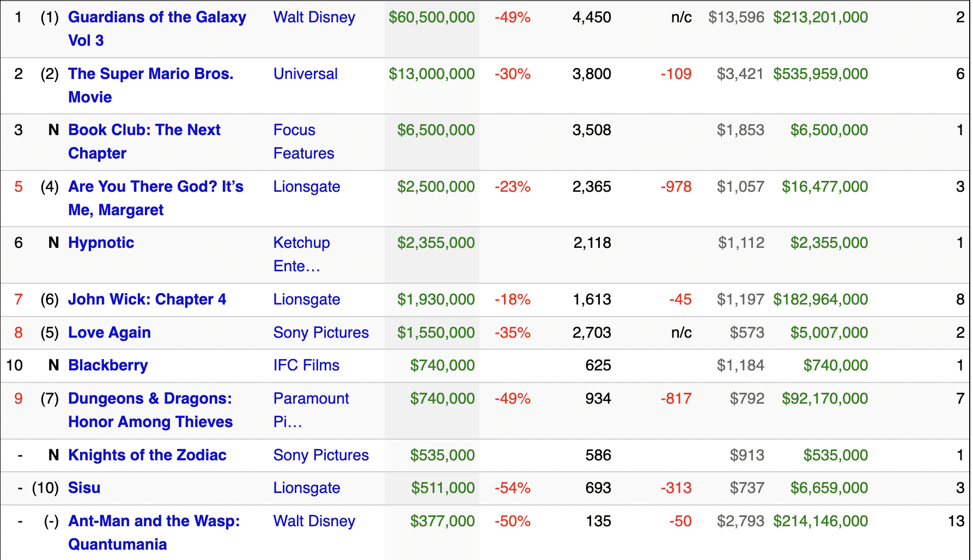The image size is (973, 560).
Task: Open Book Club: The Next Chapter link
Action: tap(144, 142)
